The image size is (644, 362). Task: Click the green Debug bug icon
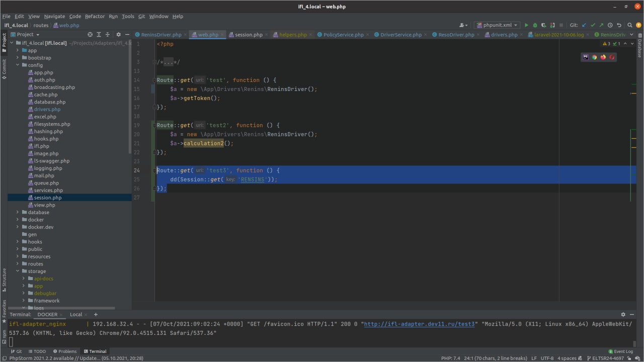[535, 25]
